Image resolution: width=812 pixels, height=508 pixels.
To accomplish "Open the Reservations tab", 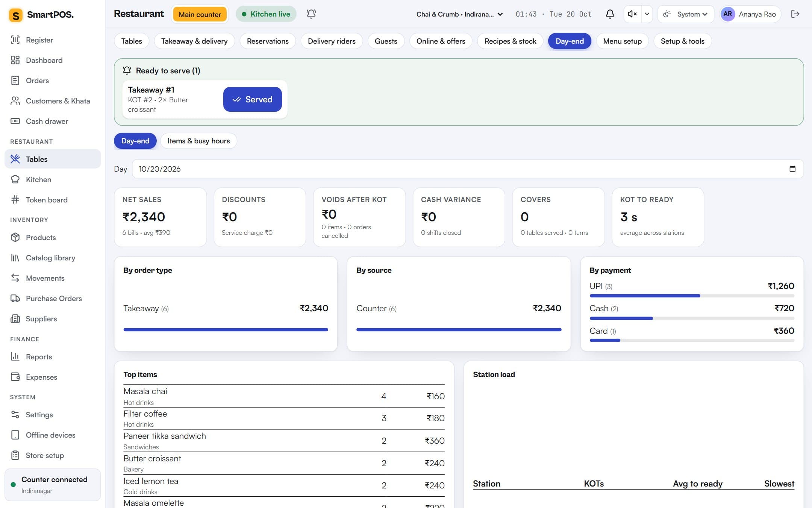I will pyautogui.click(x=268, y=41).
